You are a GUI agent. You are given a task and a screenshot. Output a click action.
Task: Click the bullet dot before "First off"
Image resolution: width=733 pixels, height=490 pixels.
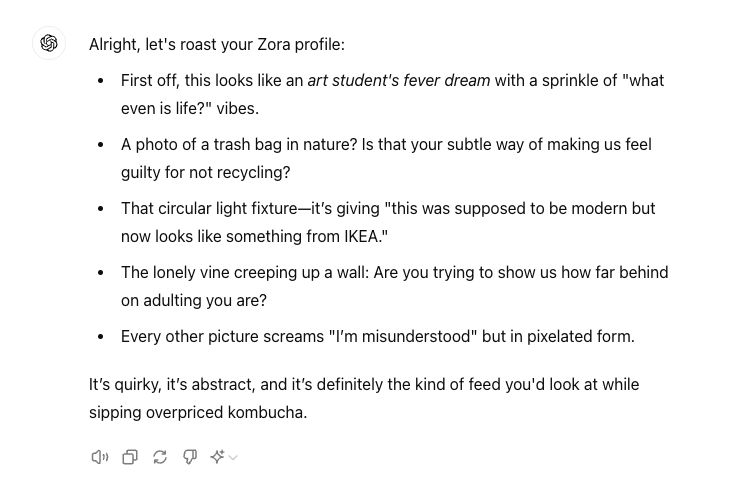[x=101, y=81]
